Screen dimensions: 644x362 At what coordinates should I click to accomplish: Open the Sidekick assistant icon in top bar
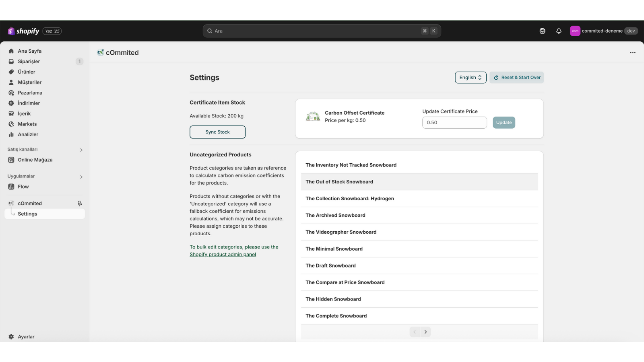coord(542,31)
